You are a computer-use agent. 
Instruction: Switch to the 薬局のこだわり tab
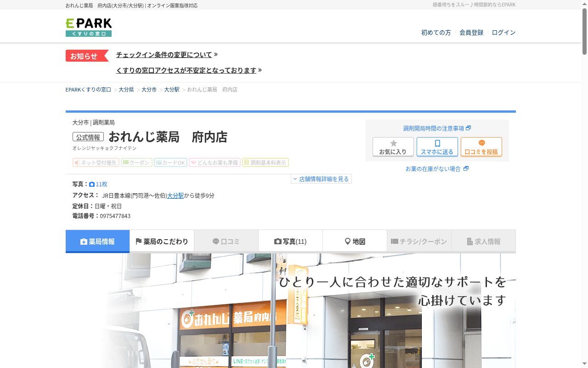(x=162, y=241)
